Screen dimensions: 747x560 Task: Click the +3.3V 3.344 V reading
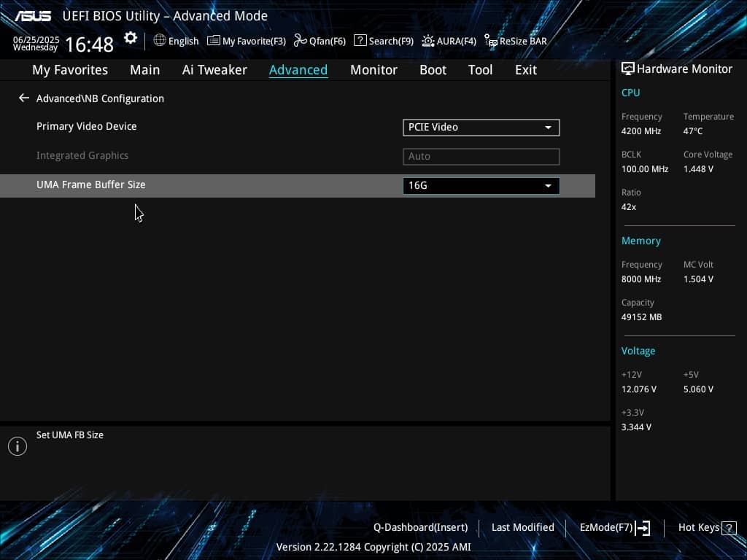pos(636,427)
